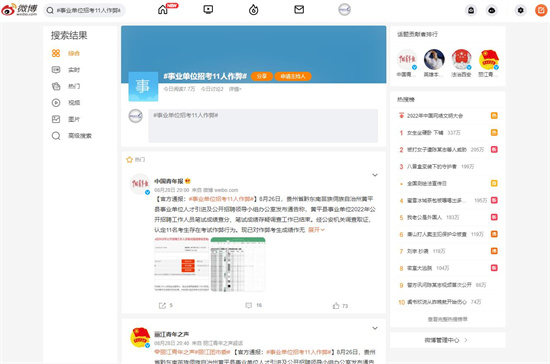Viewport: 550px width, 364px height.
Task: Open hot search item number 8
Action: pos(420,268)
